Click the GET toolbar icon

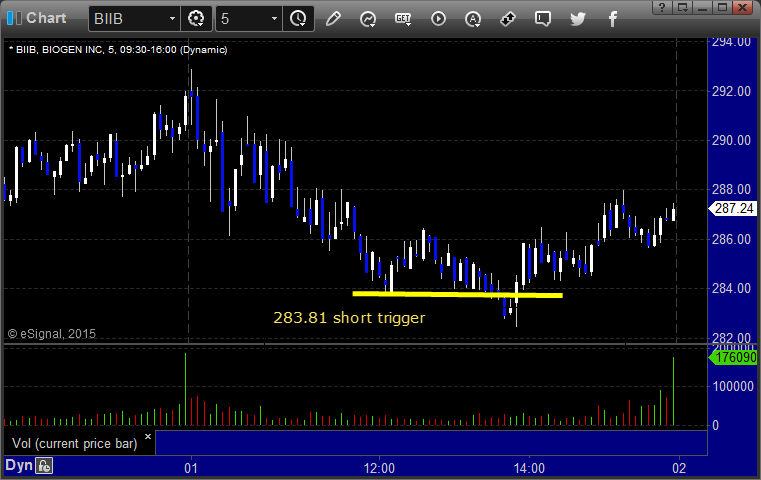403,19
